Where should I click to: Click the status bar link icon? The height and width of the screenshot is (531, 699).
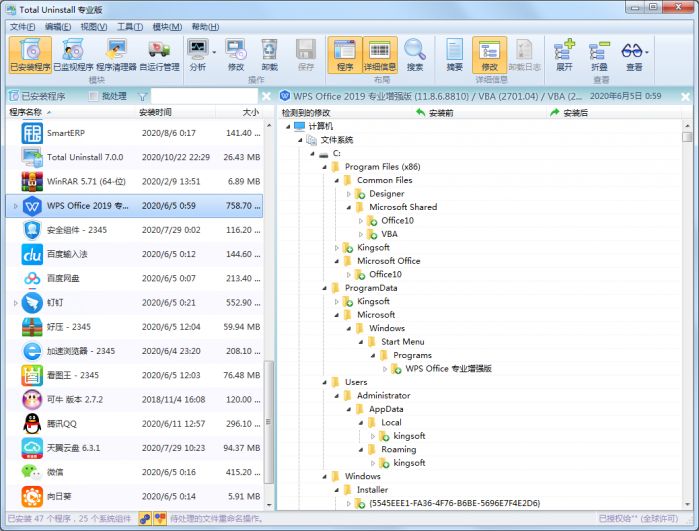(144, 519)
